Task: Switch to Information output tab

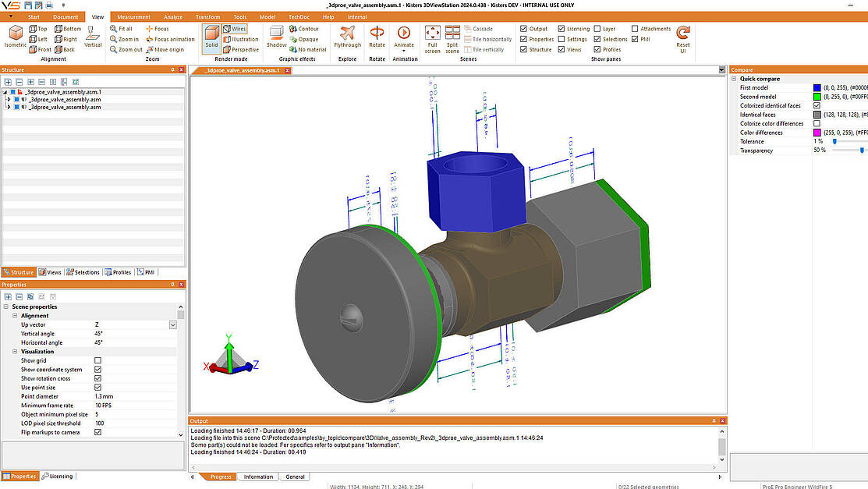Action: (x=258, y=477)
